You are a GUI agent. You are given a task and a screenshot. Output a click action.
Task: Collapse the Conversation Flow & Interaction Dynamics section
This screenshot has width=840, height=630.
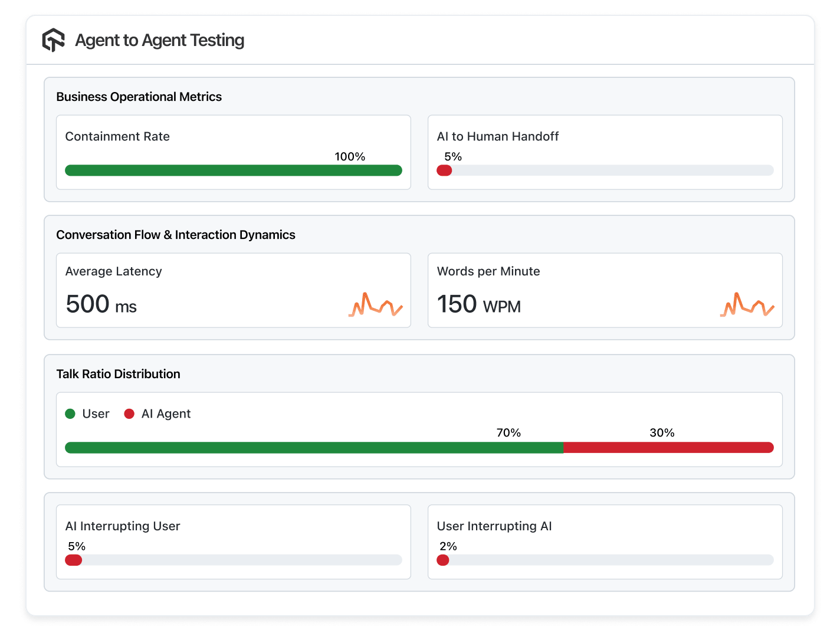(x=175, y=234)
